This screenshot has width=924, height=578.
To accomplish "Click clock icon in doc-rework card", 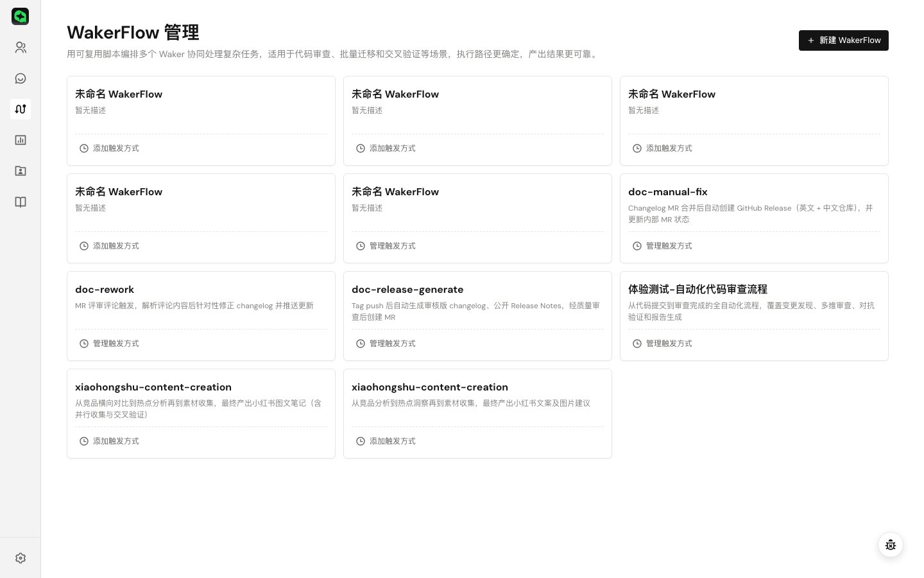I will pos(84,344).
